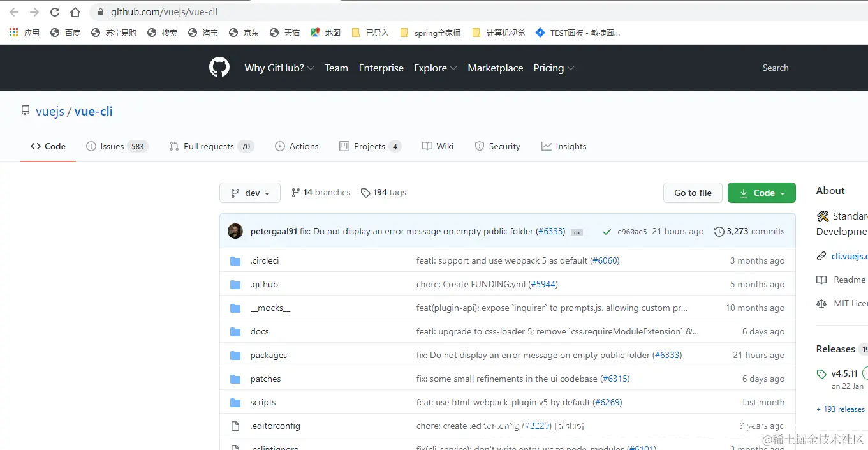Expand the Explore menu

(436, 68)
